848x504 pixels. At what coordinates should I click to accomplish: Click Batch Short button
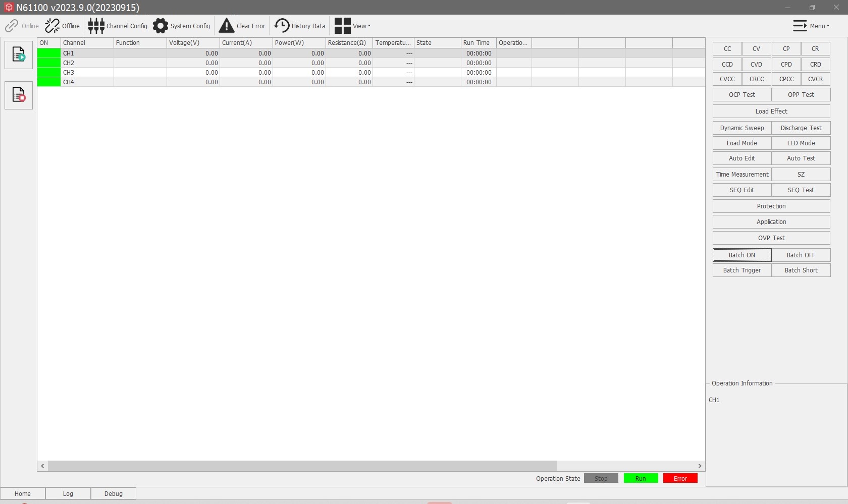801,270
